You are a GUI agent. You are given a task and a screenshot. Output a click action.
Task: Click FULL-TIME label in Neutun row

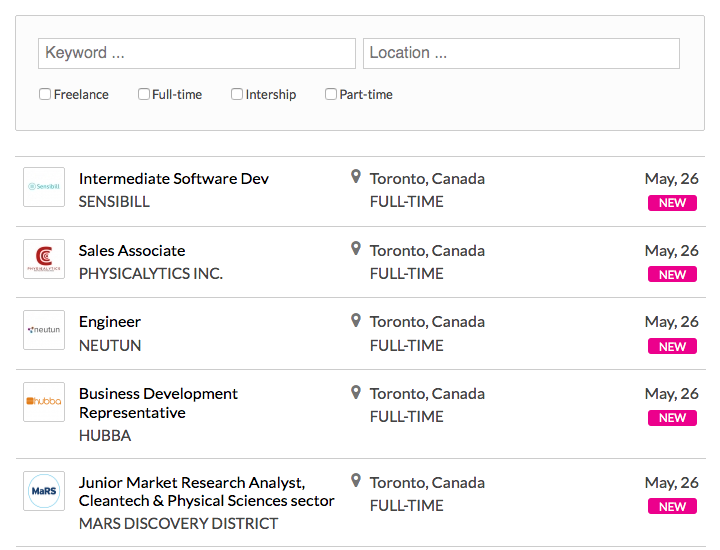pyautogui.click(x=407, y=345)
